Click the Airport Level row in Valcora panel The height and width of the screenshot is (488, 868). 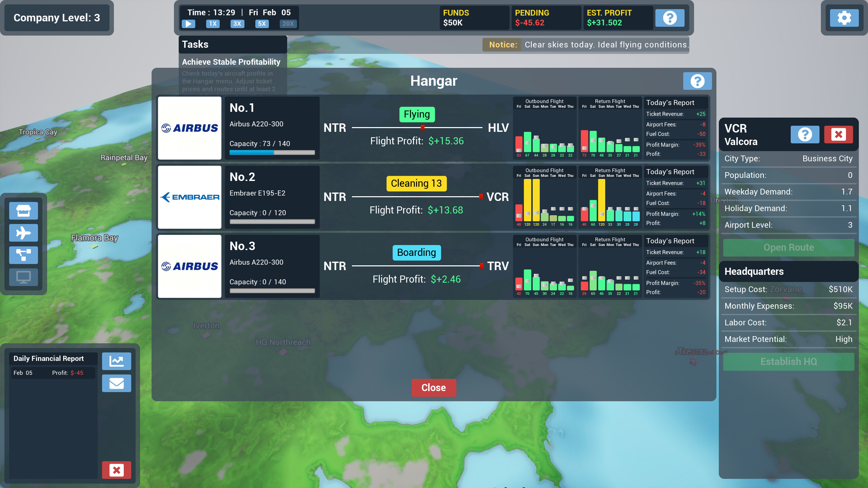click(789, 225)
